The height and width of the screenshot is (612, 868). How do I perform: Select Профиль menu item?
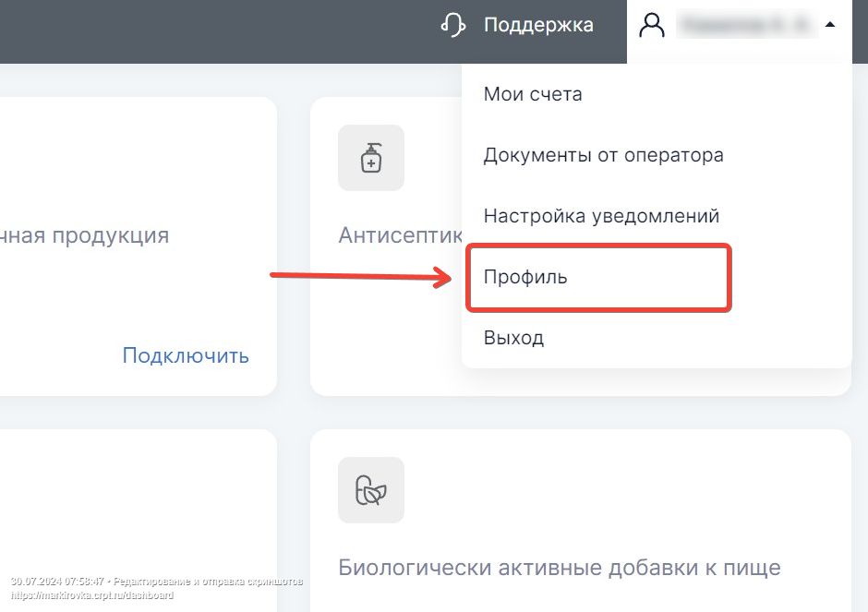pyautogui.click(x=525, y=277)
